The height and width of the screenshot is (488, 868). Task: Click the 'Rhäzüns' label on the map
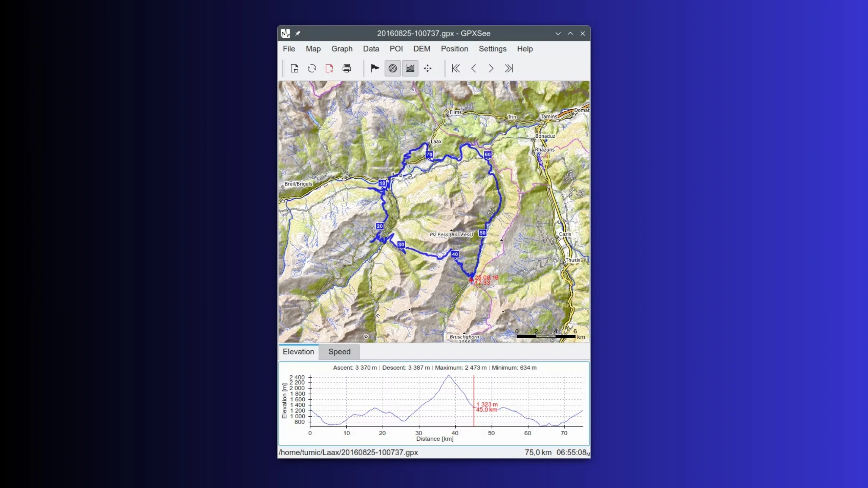[x=545, y=149]
